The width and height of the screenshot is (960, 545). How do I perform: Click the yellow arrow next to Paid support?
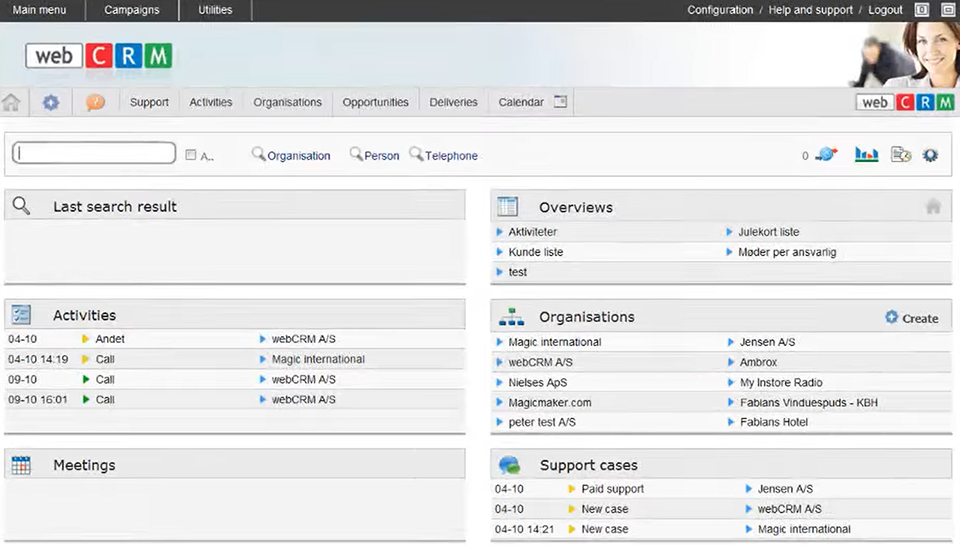(571, 489)
